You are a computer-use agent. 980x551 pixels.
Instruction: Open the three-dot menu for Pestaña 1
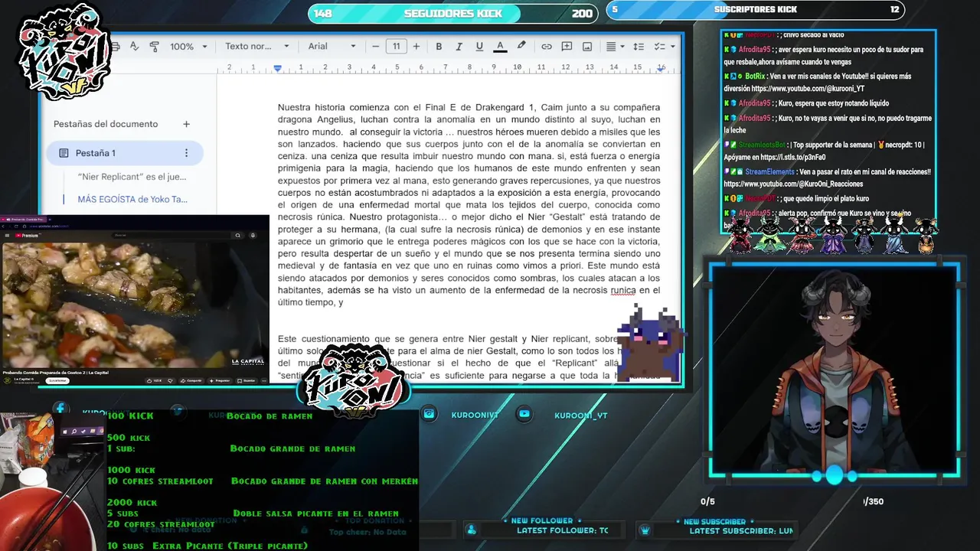coord(186,153)
